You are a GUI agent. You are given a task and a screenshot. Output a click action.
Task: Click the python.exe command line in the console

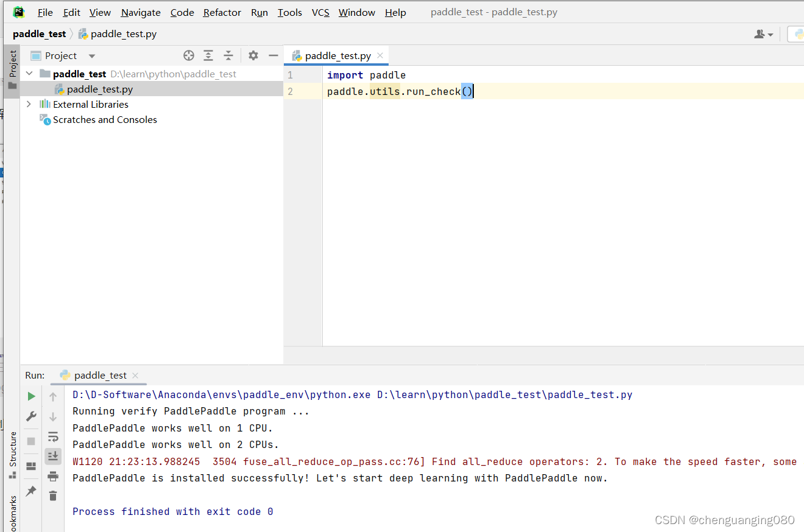(352, 395)
